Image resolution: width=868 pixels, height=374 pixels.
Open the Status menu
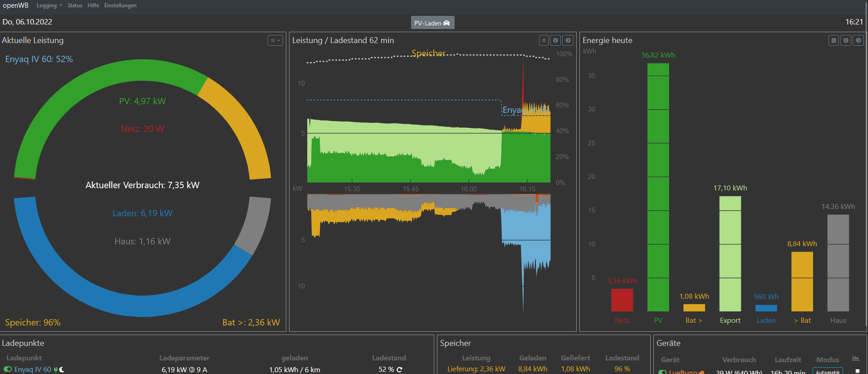point(74,5)
